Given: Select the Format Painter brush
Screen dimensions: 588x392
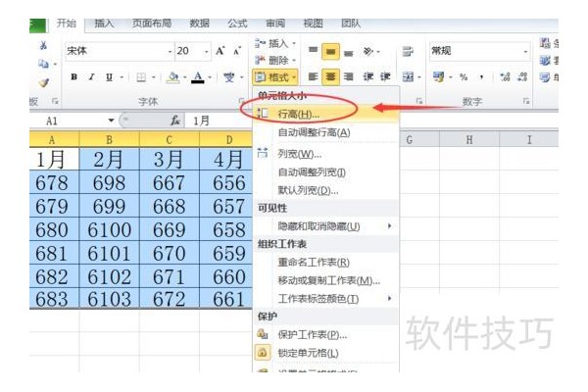Looking at the screenshot, I should click(x=44, y=82).
